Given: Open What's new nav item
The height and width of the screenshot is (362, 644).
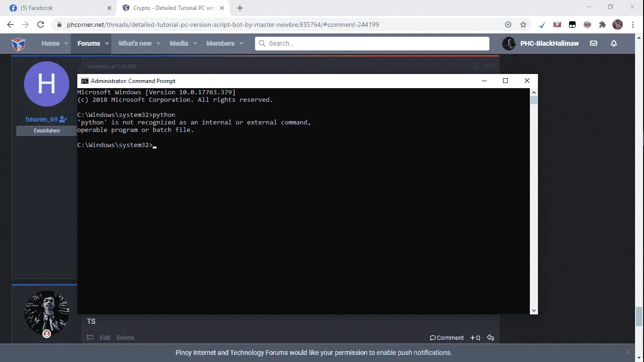Looking at the screenshot, I should point(135,43).
